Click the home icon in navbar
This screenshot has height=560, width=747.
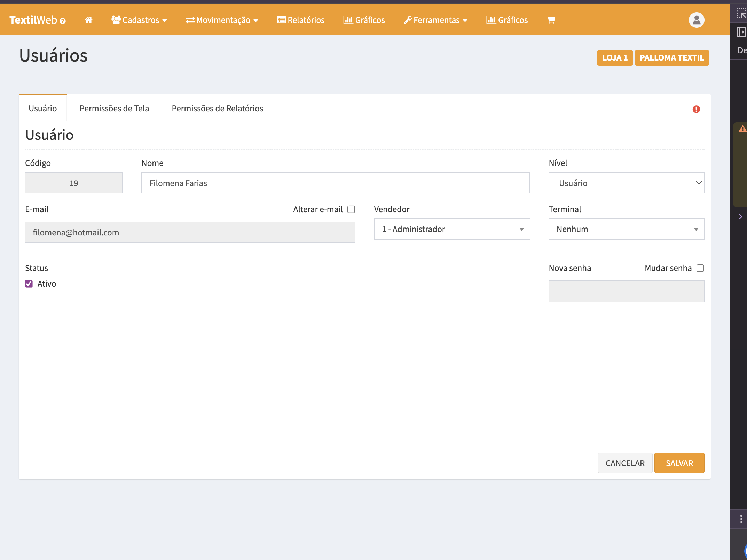88,20
